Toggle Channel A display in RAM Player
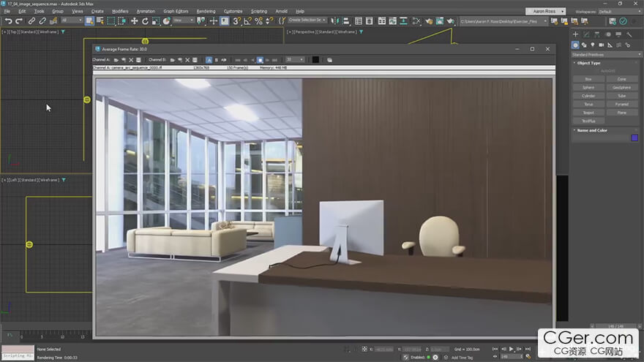Viewport: 644px width, 362px height. click(209, 60)
